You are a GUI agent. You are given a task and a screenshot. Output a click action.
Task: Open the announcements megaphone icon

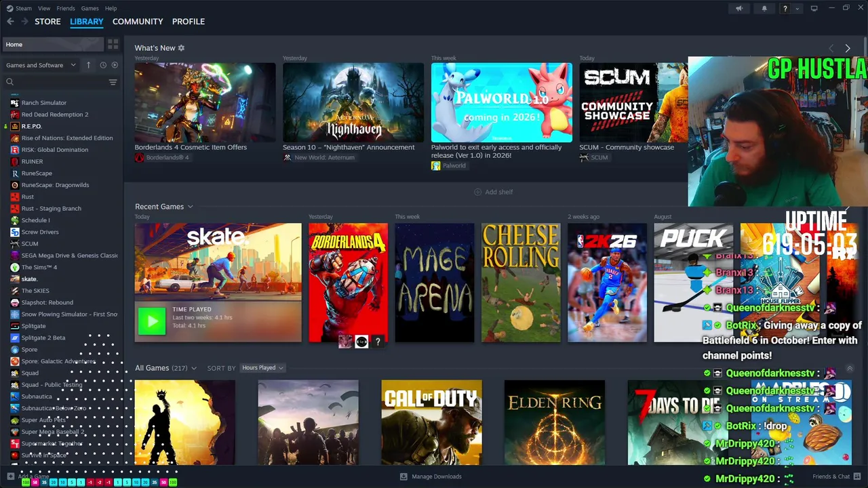coord(739,8)
